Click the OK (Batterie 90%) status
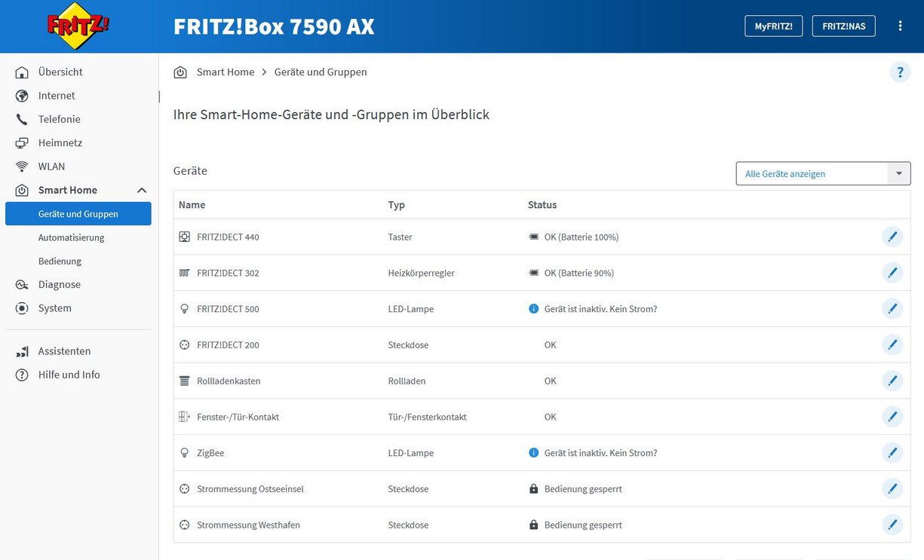This screenshot has height=560, width=924. pyautogui.click(x=579, y=273)
